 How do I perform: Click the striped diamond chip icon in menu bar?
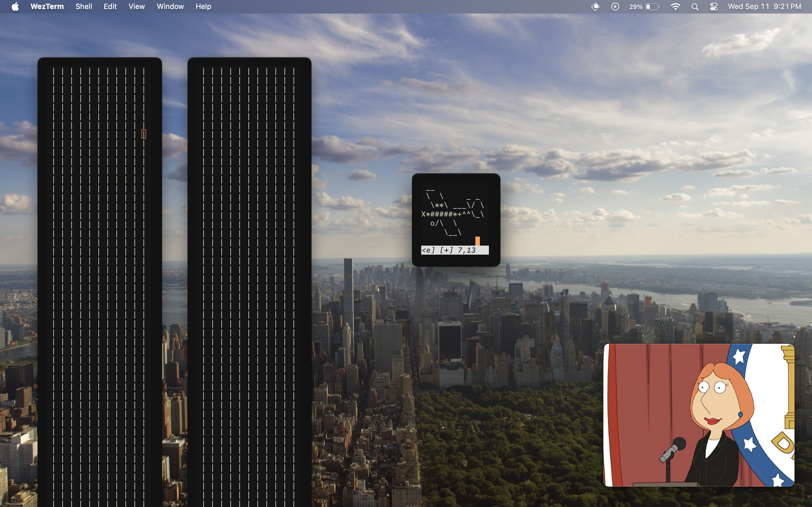click(595, 6)
